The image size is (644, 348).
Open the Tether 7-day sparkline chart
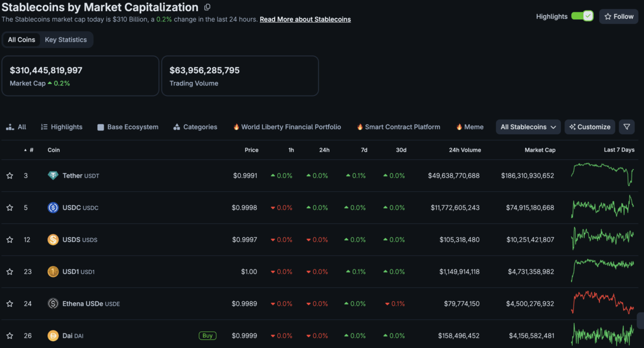click(x=603, y=174)
